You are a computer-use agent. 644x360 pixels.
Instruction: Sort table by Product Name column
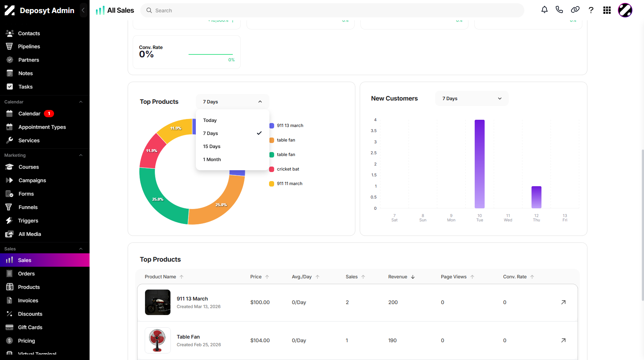pyautogui.click(x=164, y=277)
